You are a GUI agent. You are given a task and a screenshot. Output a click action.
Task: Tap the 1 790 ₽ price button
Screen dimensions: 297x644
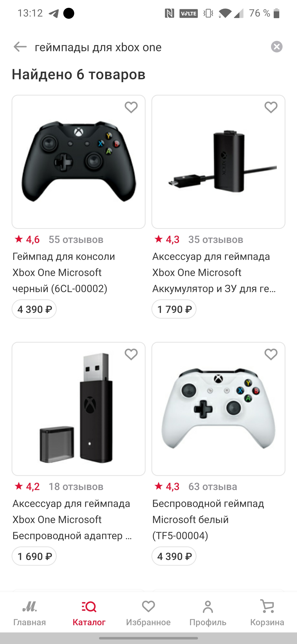174,309
